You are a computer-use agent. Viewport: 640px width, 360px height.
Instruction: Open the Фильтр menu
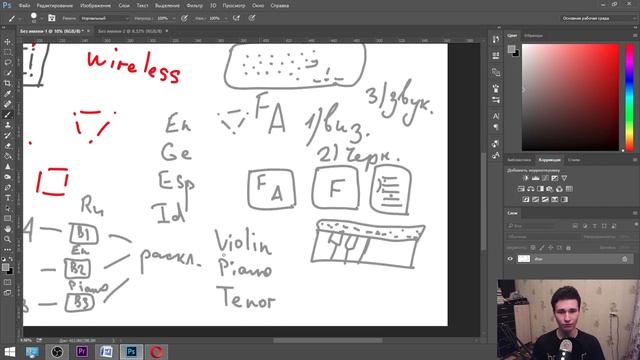pyautogui.click(x=195, y=6)
